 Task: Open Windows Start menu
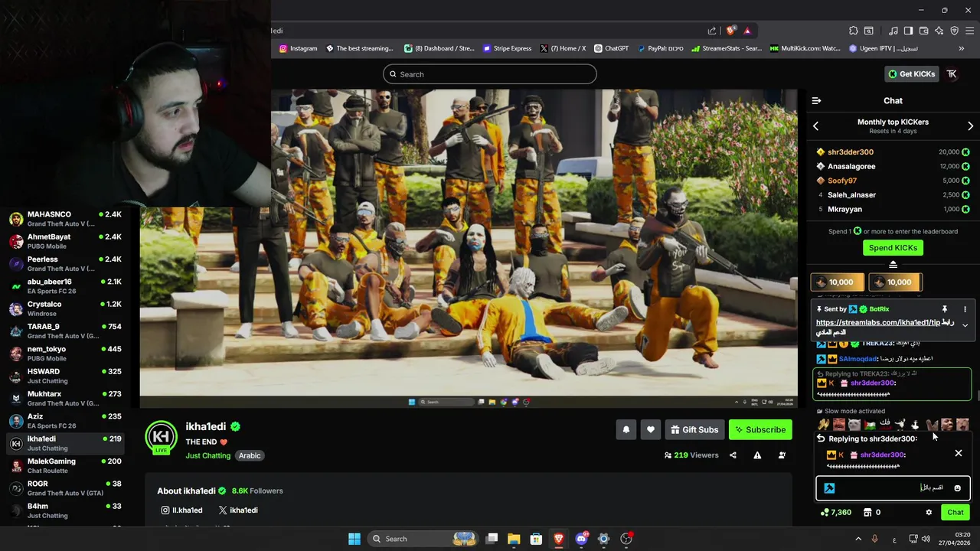(354, 539)
